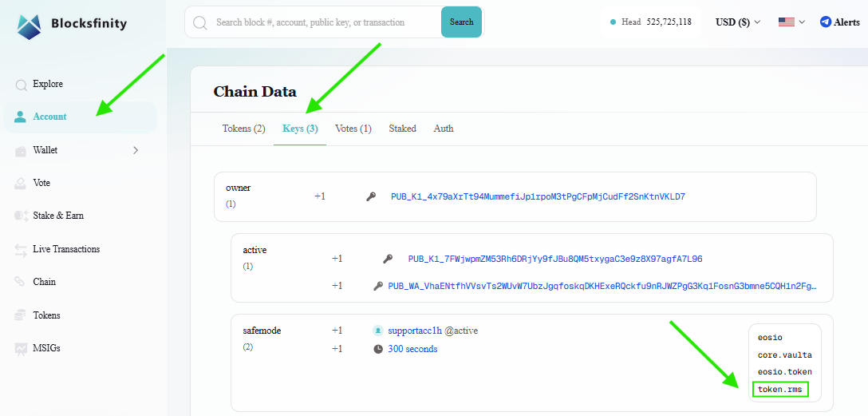Click the owner permission label
Screen dimensions: 868x416
[238, 188]
